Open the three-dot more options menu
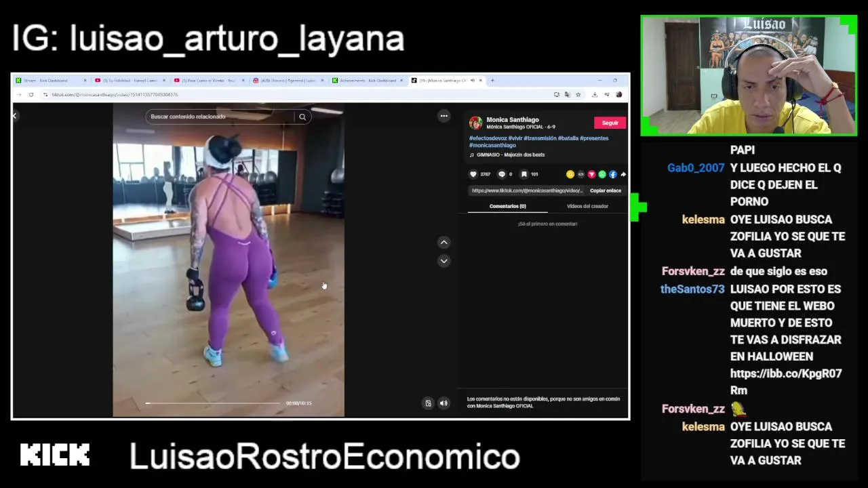Image resolution: width=868 pixels, height=488 pixels. click(443, 116)
